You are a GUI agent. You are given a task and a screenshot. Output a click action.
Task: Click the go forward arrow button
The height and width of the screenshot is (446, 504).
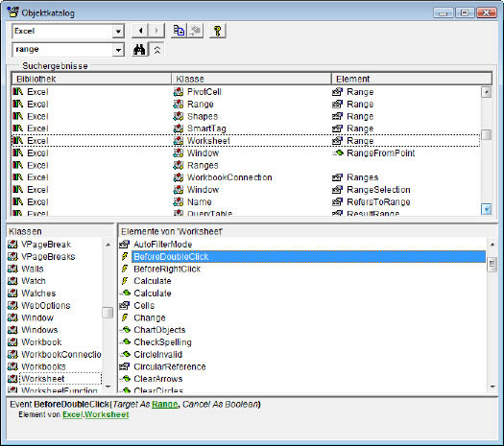(156, 31)
